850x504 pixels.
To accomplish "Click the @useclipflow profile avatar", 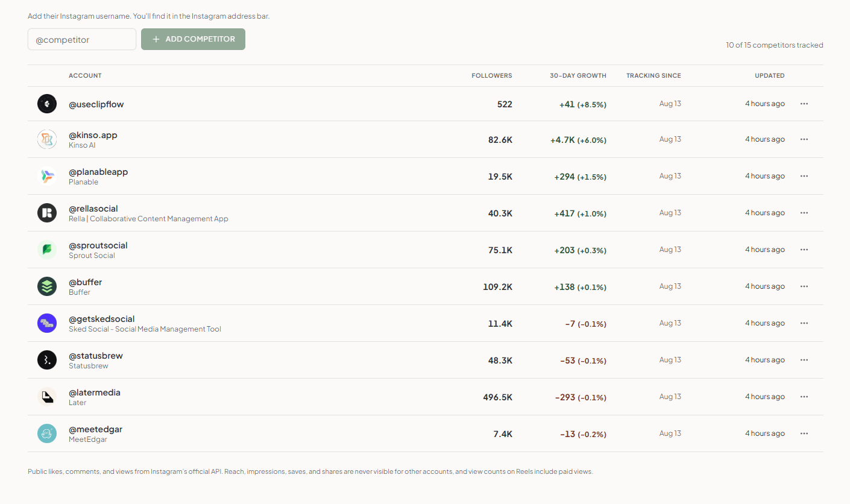I will [47, 104].
